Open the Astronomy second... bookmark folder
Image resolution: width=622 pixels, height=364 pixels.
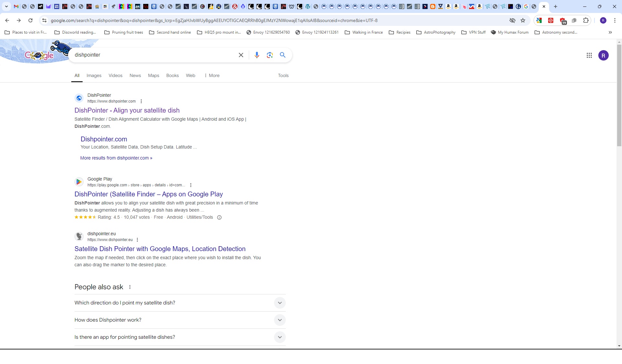click(x=556, y=32)
